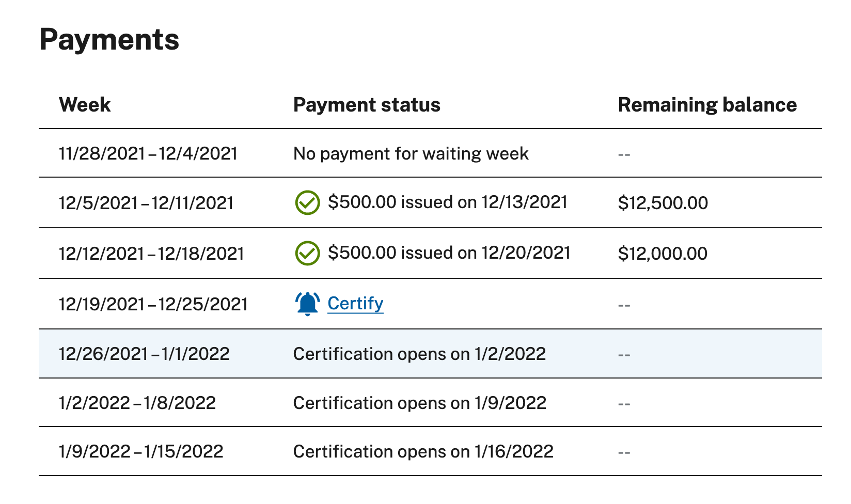The height and width of the screenshot is (504, 851).
Task: Click "$500.00 issued on 12/13/2021" text
Action: point(447,202)
